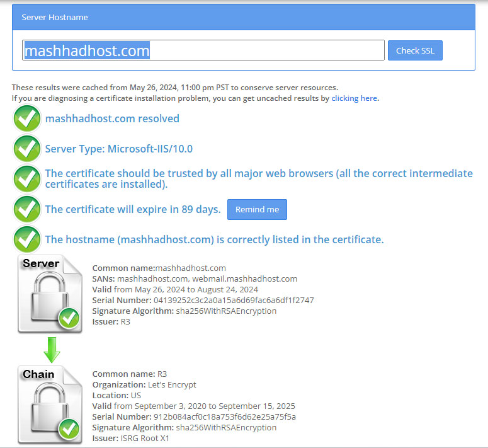This screenshot has height=448, width=488.
Task: Select the checkmark icon for trusted certificate message
Action: pyautogui.click(x=27, y=179)
